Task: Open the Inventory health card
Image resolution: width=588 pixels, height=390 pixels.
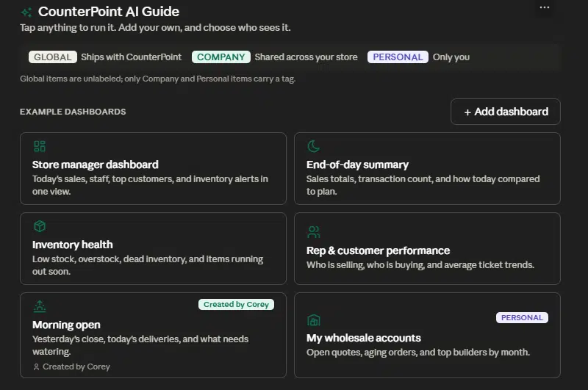Action: (153, 249)
